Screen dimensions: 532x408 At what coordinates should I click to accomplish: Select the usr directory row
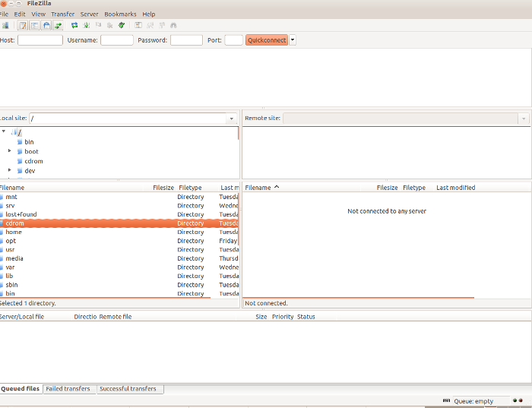point(119,250)
